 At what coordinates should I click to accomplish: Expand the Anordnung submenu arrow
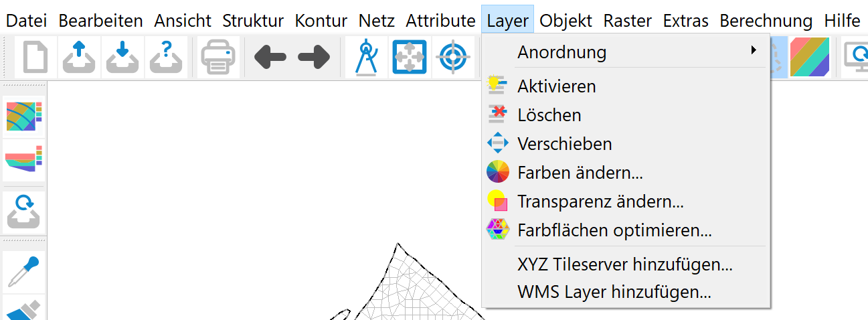[x=754, y=51]
